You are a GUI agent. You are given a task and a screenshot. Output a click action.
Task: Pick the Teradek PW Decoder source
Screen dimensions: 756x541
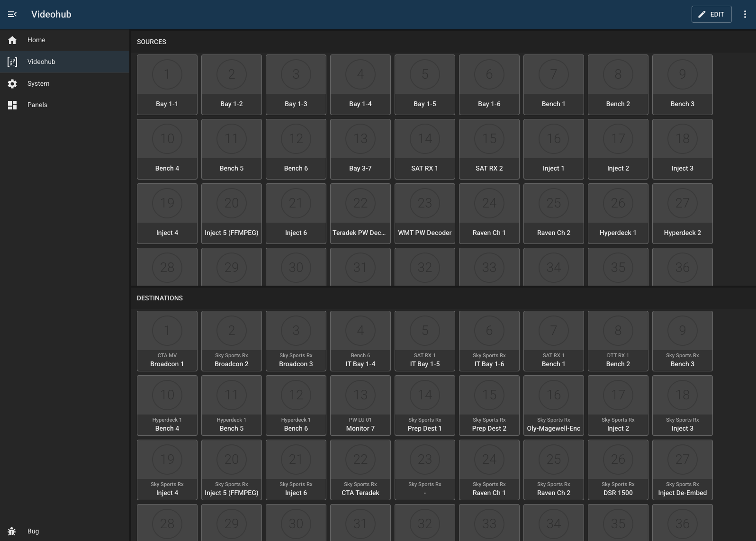[x=360, y=214]
